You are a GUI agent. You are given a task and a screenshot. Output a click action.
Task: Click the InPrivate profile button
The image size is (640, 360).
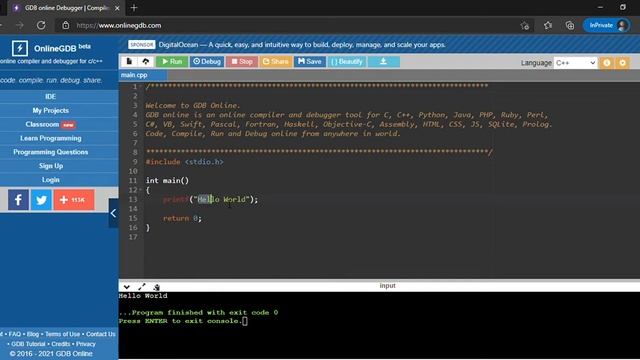[x=607, y=25]
